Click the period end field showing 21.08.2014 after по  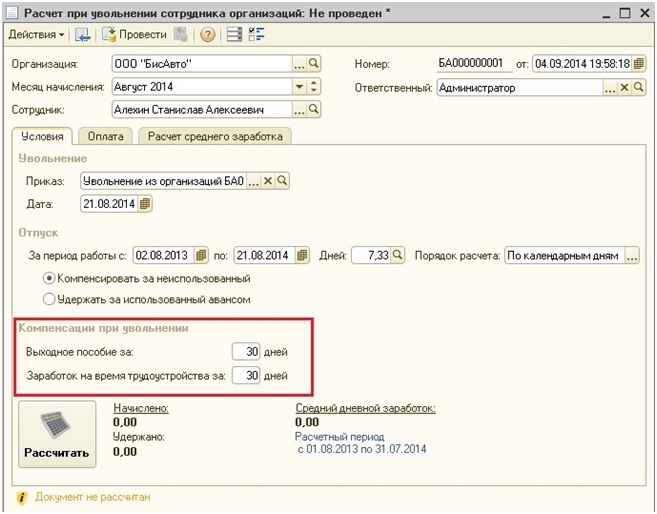click(265, 255)
